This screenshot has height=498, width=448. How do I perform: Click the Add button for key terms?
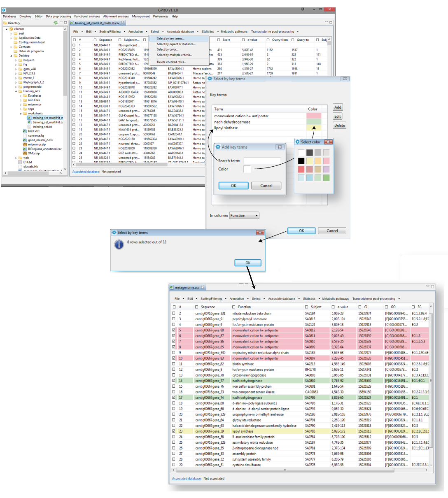tap(338, 107)
